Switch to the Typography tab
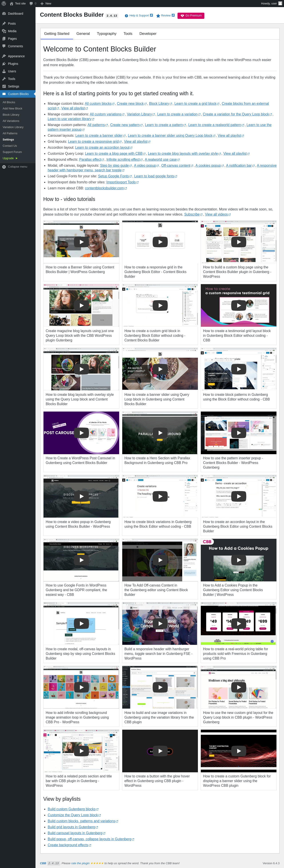284x868 pixels. pos(106,34)
